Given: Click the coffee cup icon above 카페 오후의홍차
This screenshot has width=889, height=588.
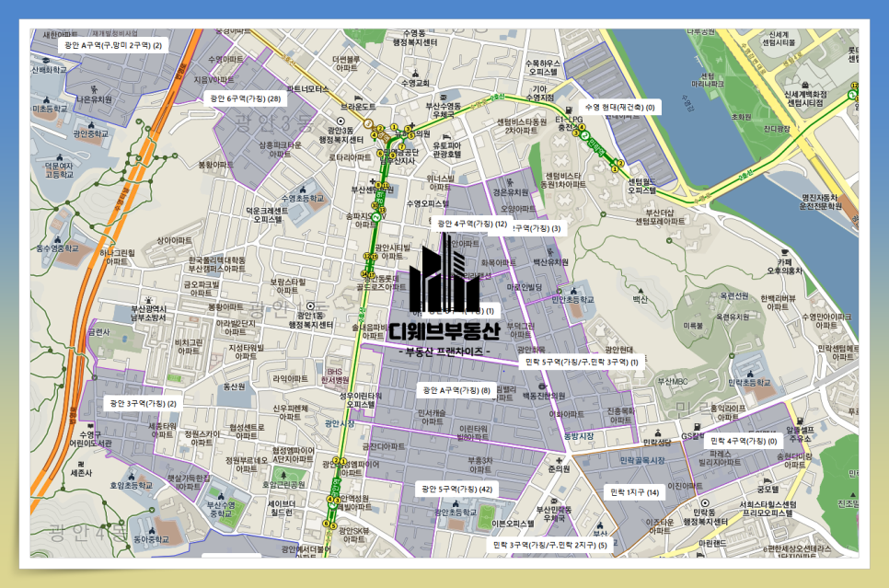Looking at the screenshot, I should 785,252.
